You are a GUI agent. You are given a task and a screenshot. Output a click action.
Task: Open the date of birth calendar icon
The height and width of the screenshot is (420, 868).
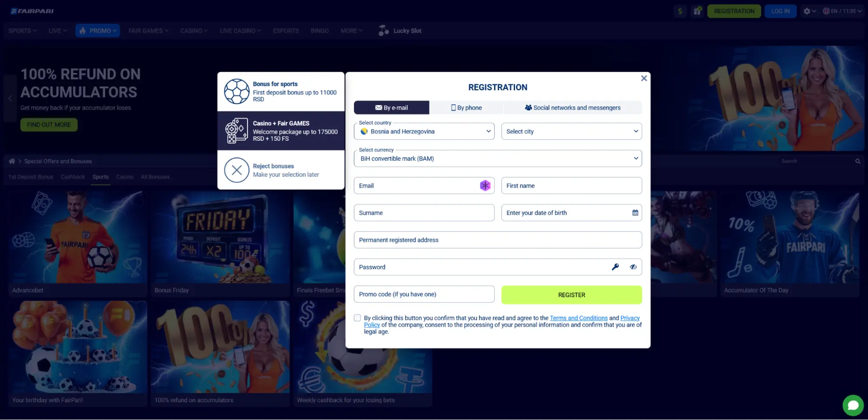click(635, 213)
